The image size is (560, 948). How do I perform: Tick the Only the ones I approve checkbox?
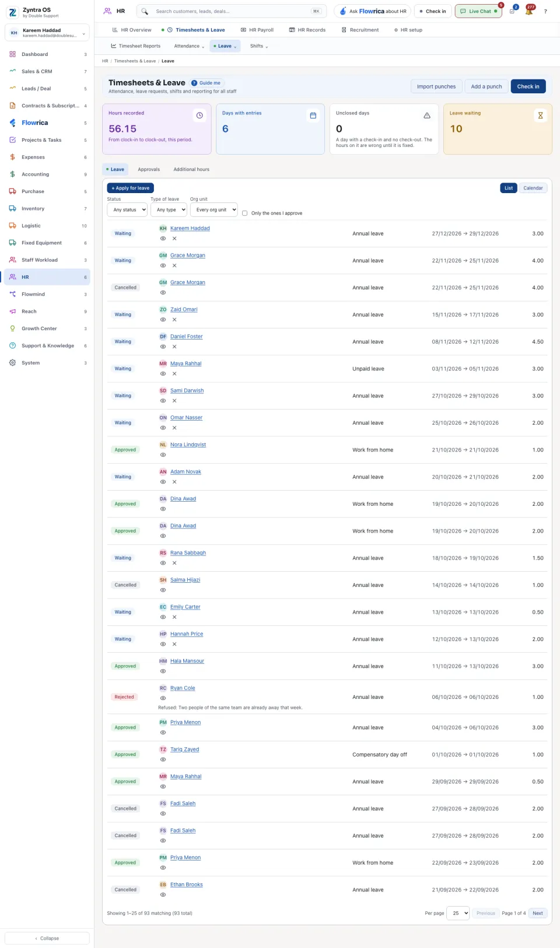[245, 213]
